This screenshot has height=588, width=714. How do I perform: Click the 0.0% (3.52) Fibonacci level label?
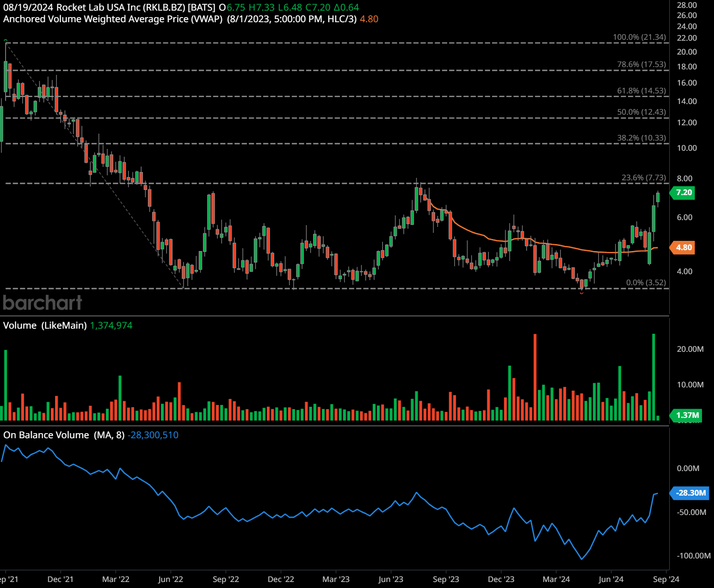[x=646, y=282]
